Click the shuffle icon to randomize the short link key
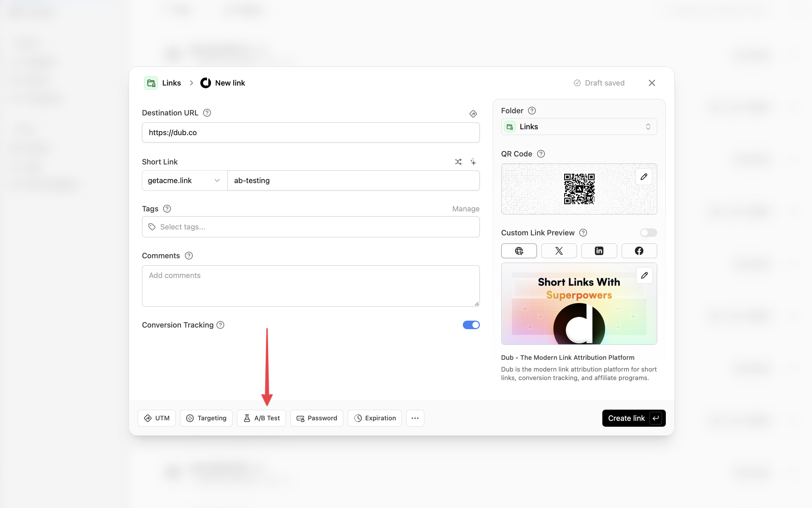 coord(458,162)
